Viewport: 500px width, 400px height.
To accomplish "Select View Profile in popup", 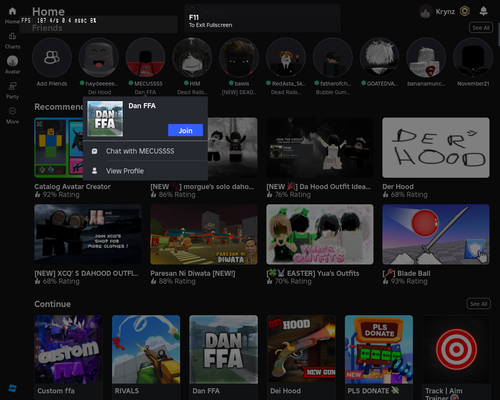I will [x=145, y=171].
